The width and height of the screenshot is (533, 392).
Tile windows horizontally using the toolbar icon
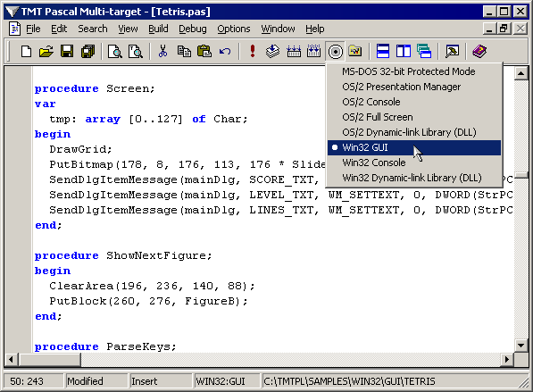click(383, 52)
